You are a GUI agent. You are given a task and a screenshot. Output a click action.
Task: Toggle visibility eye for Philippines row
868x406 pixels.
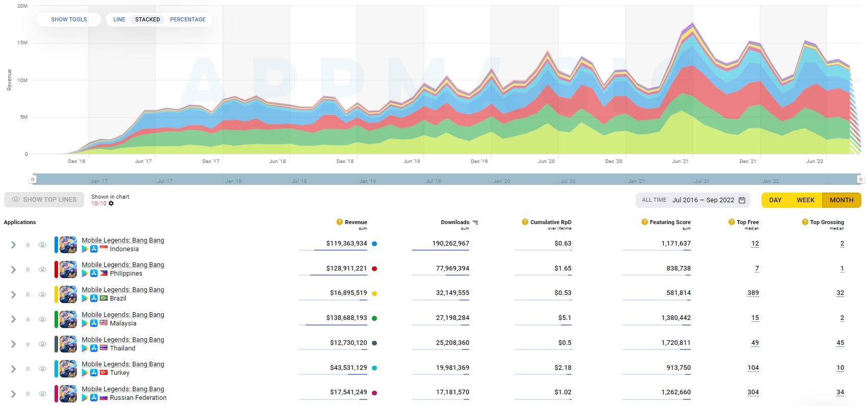[43, 269]
